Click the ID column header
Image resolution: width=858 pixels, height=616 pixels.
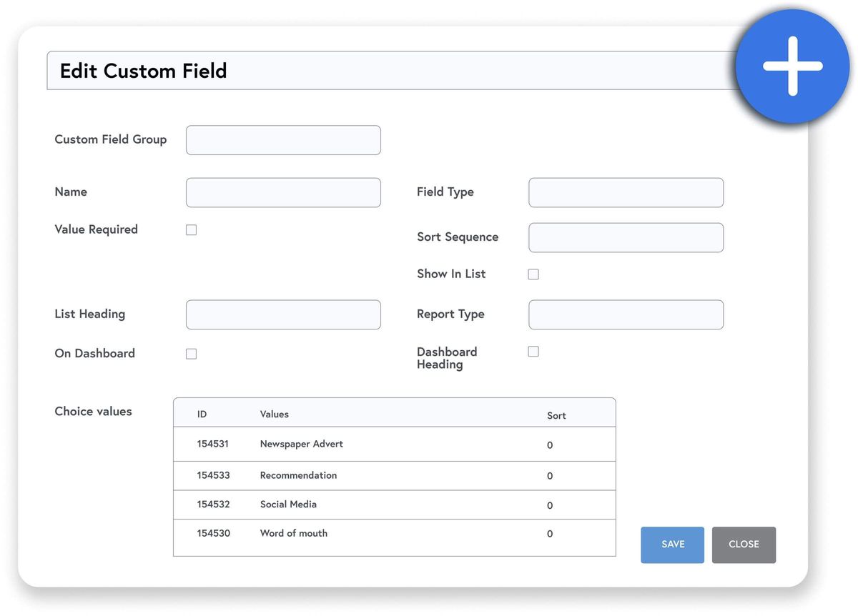tap(202, 414)
